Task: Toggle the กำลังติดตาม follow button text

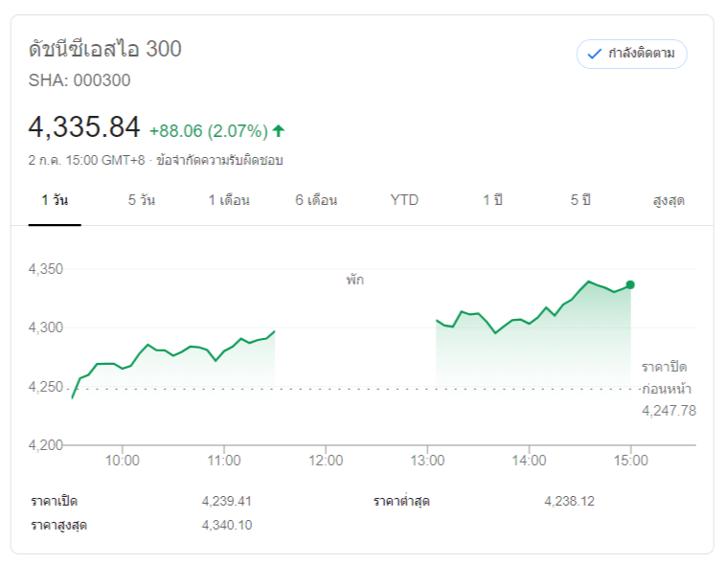Action: pos(641,54)
